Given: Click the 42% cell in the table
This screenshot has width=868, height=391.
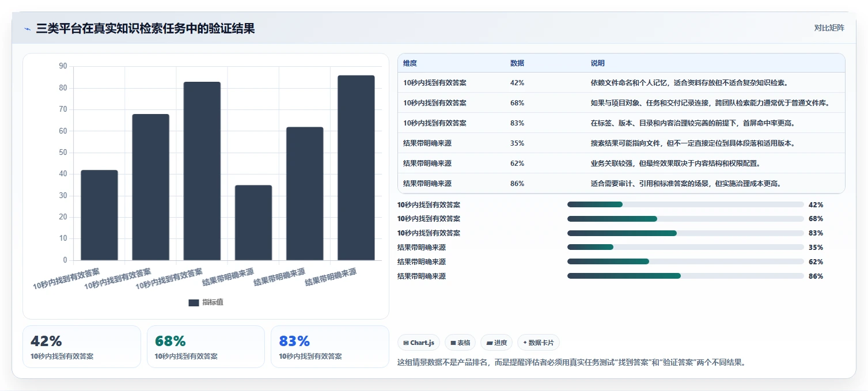Looking at the screenshot, I should 517,83.
